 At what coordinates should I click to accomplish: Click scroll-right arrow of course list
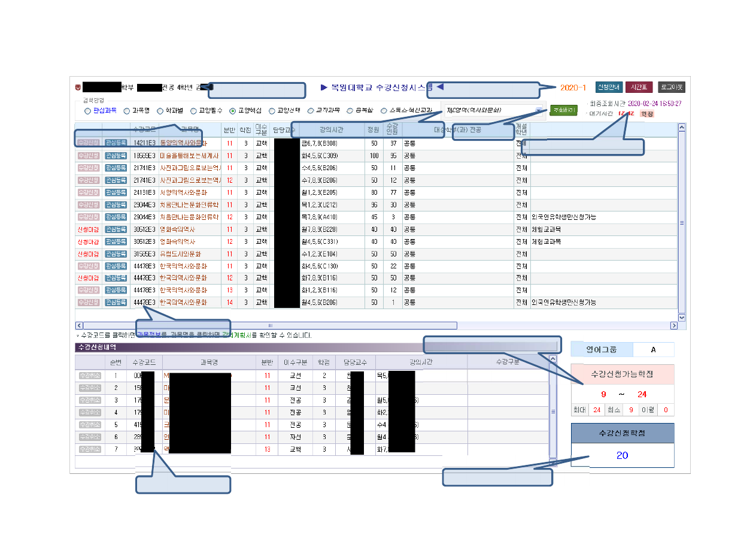point(673,325)
